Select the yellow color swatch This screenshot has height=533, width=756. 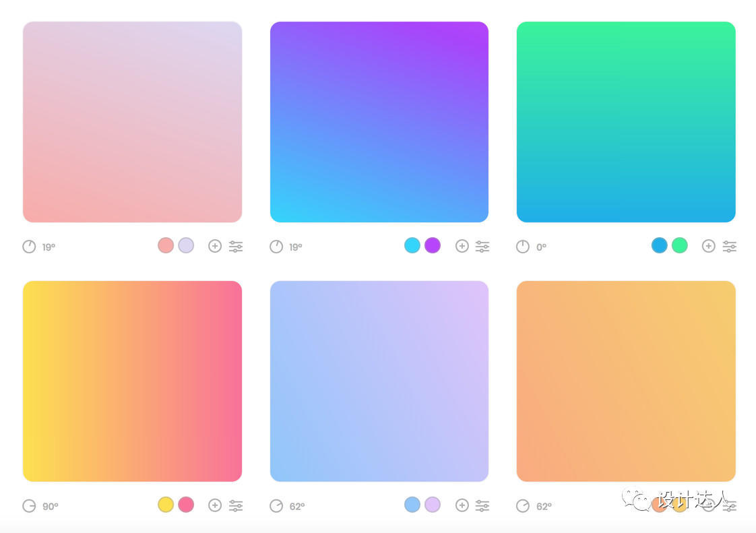[166, 505]
